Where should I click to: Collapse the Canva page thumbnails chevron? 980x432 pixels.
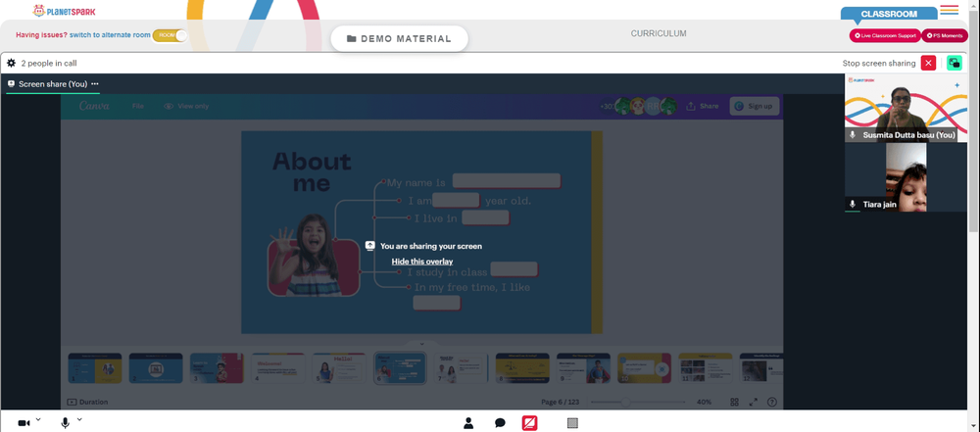point(421,344)
